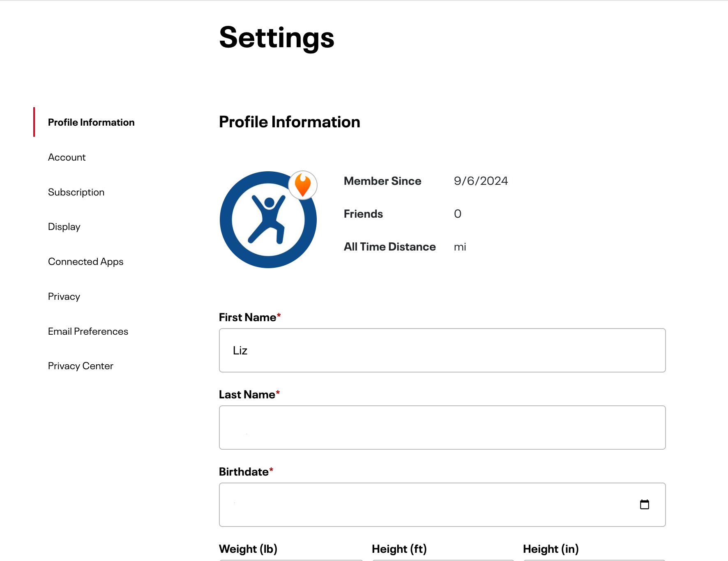Open Display settings
The width and height of the screenshot is (728, 561).
64,227
